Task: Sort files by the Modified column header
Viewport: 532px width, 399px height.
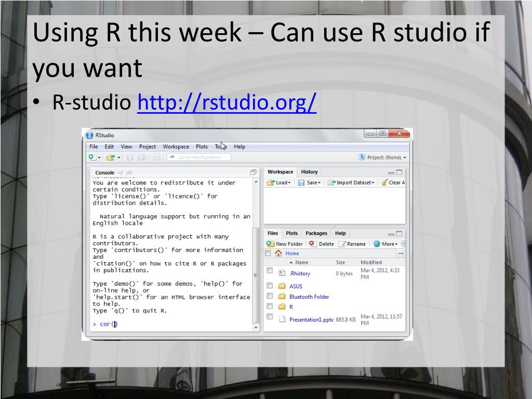Action: 371,262
